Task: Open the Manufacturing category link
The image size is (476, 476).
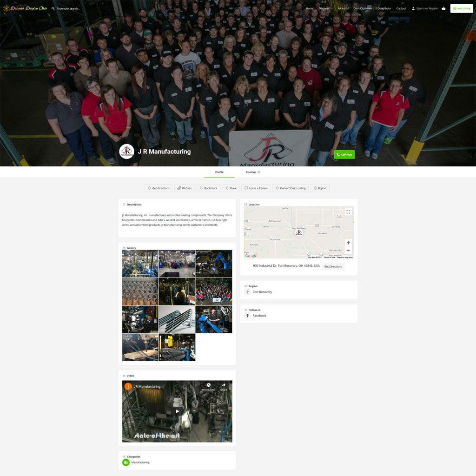Action: pos(140,463)
